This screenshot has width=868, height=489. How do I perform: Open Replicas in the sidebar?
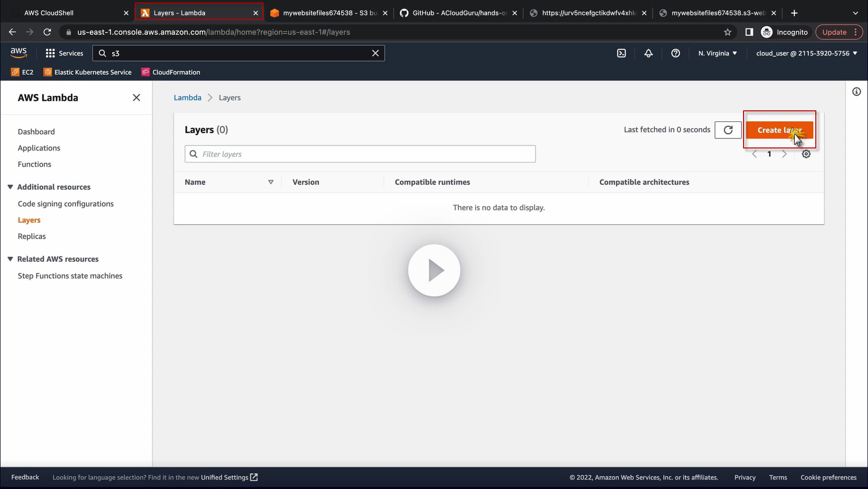32,236
